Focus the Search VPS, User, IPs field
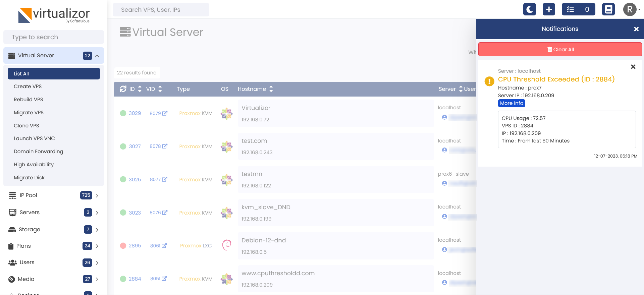The image size is (644, 295). (161, 10)
